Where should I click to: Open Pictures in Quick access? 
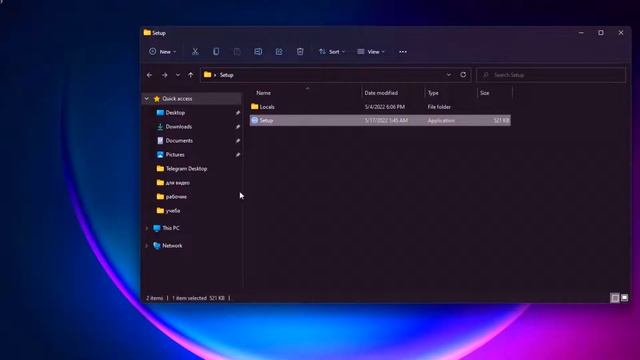[x=175, y=155]
